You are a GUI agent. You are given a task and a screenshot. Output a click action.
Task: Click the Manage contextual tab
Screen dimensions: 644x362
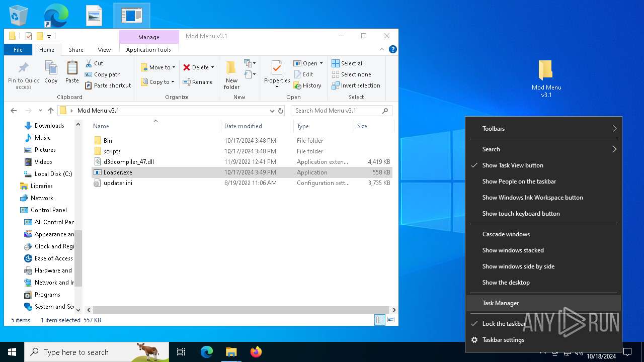tap(149, 37)
